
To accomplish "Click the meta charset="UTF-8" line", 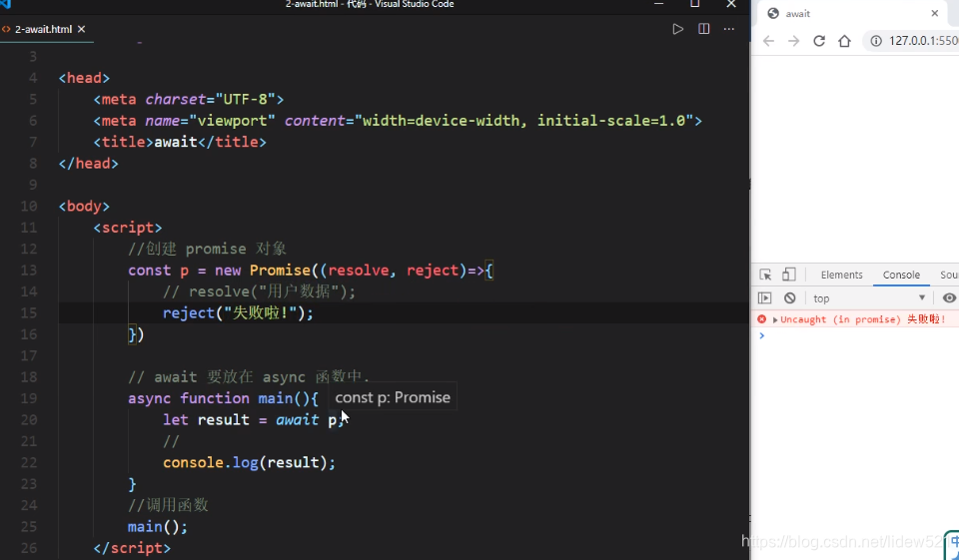I will [189, 99].
